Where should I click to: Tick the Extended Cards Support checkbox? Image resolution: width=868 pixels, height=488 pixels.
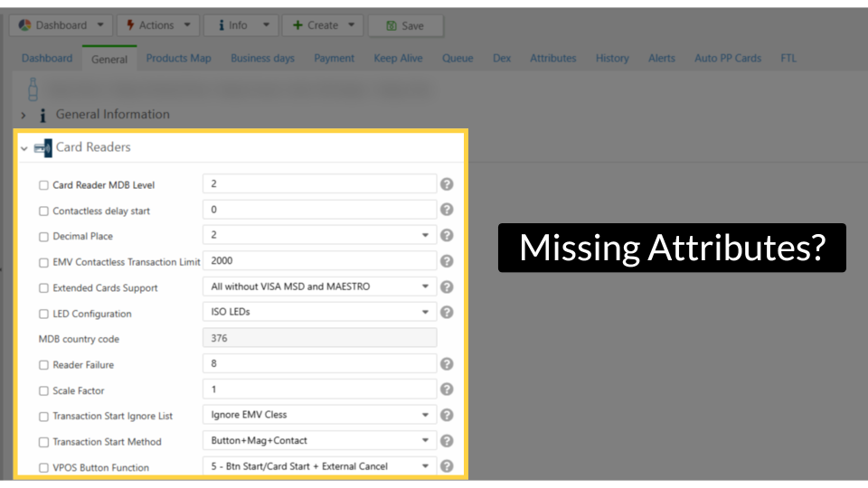point(43,288)
